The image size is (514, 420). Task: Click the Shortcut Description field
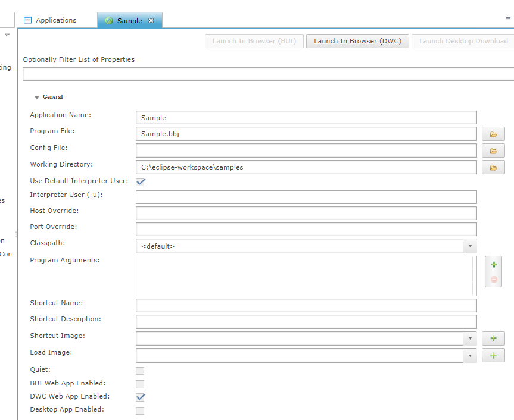coord(306,322)
